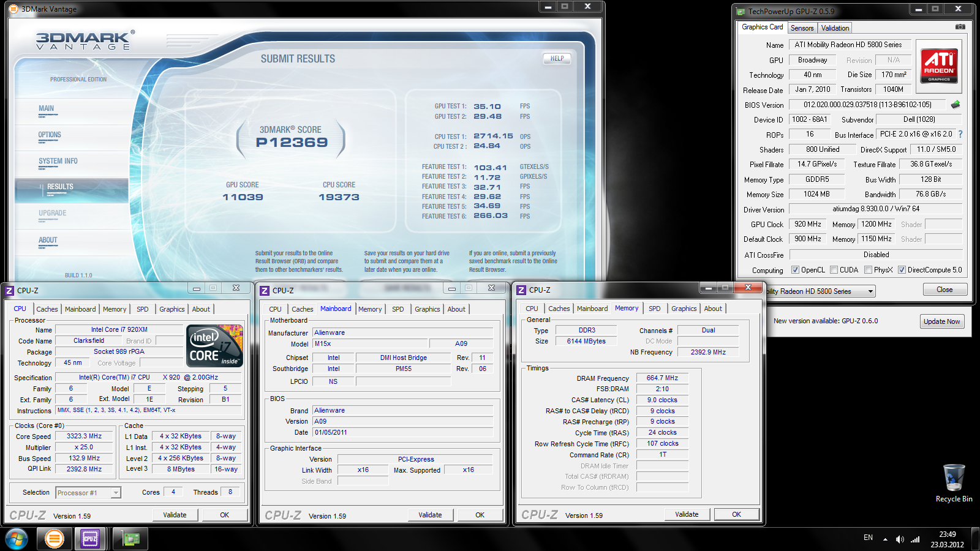Show hidden tray icons arrow
Viewport: 980px width, 551px height.
884,539
